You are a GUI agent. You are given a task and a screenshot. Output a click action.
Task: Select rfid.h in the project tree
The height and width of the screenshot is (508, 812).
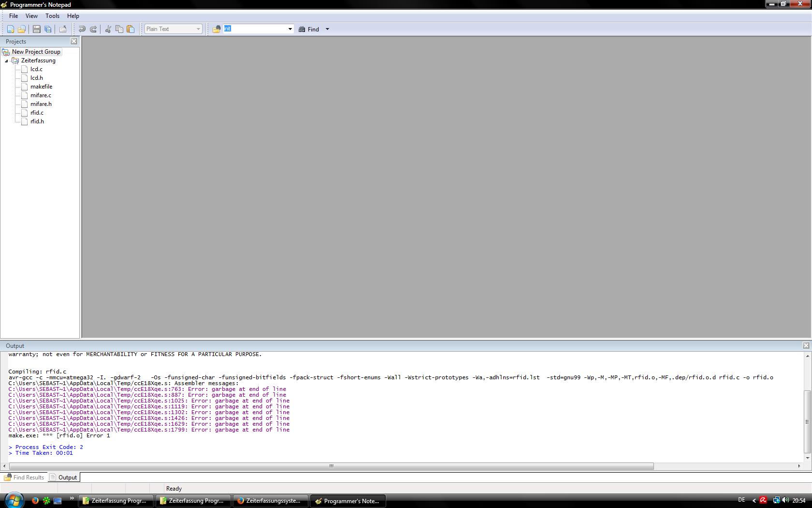(x=37, y=121)
